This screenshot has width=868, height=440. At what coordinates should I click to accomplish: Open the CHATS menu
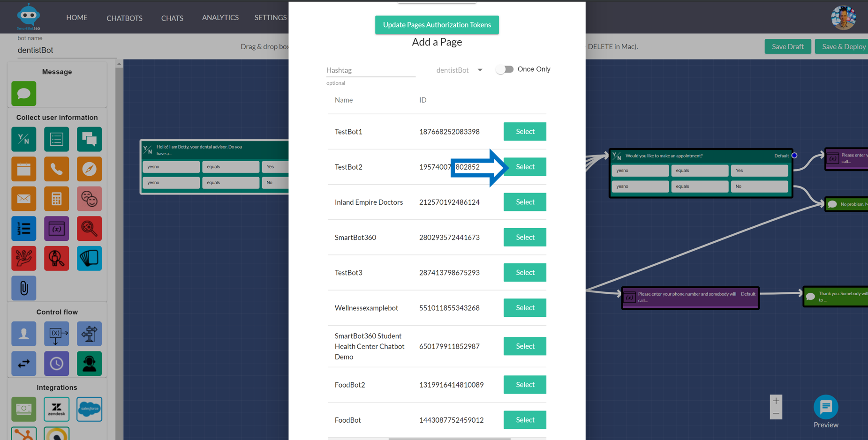(x=172, y=18)
